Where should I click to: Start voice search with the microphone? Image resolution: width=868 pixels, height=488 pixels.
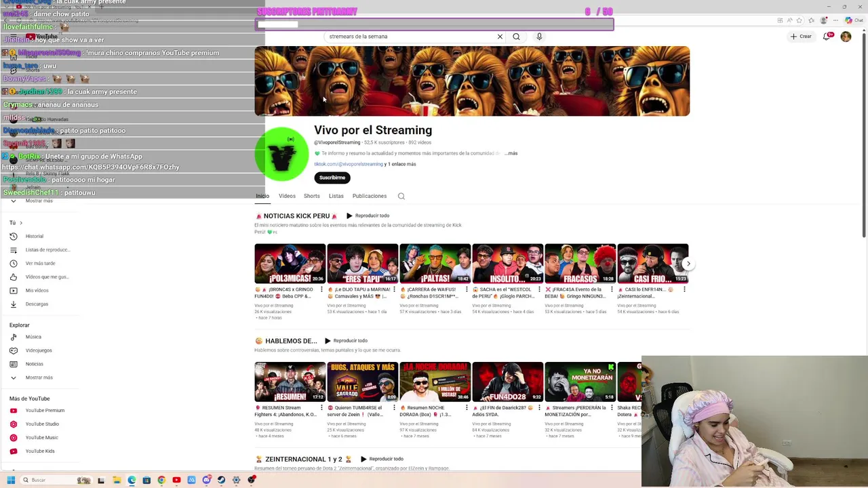click(x=539, y=37)
